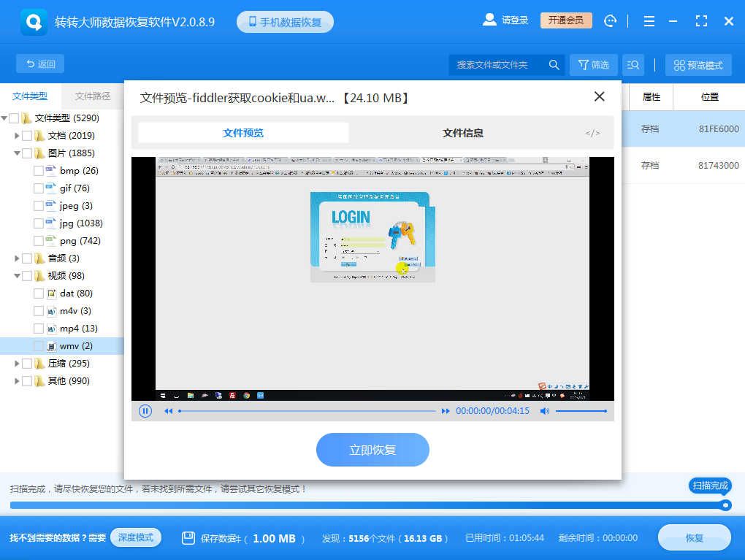This screenshot has height=560, width=745.
Task: Click the 立即恢复 recover button
Action: click(372, 450)
